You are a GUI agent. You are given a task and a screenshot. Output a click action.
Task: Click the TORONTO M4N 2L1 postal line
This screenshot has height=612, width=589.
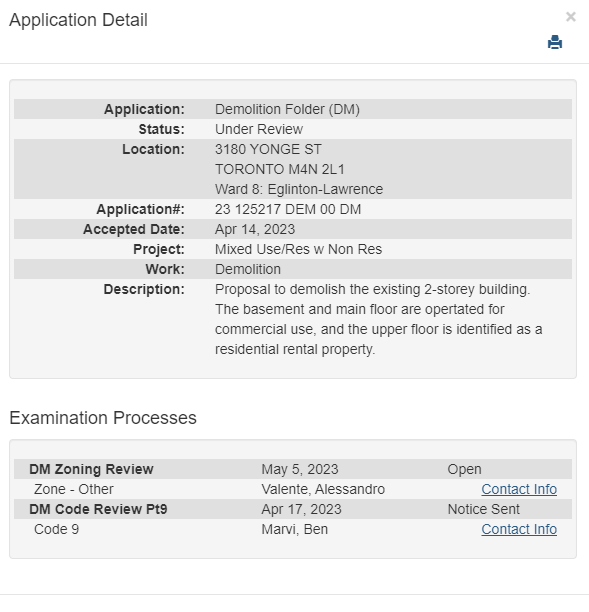[x=280, y=169]
